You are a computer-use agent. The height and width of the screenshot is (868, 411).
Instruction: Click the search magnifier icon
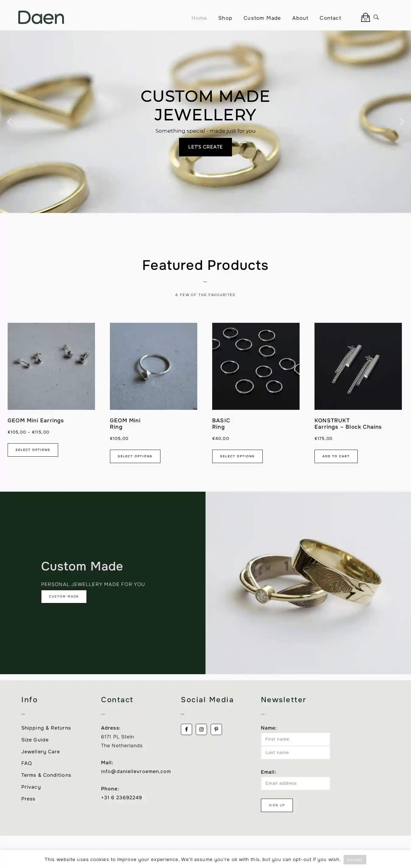click(376, 17)
